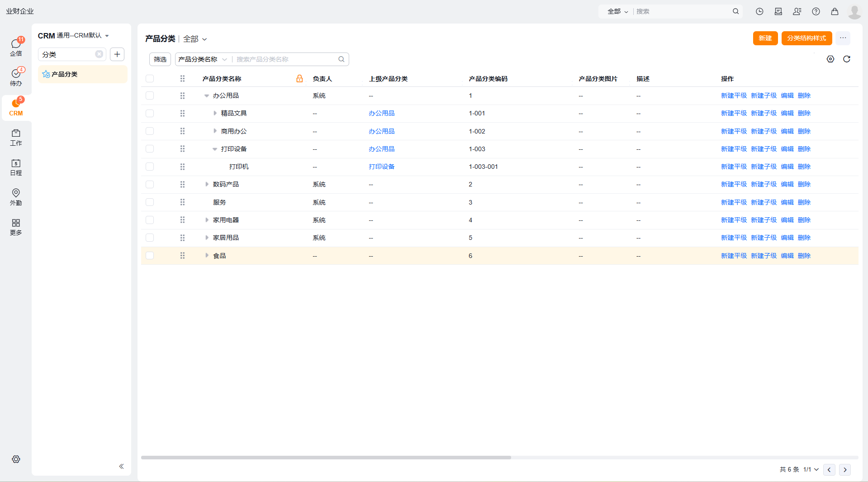
Task: Open the 外勤 field work icon
Action: click(x=16, y=197)
